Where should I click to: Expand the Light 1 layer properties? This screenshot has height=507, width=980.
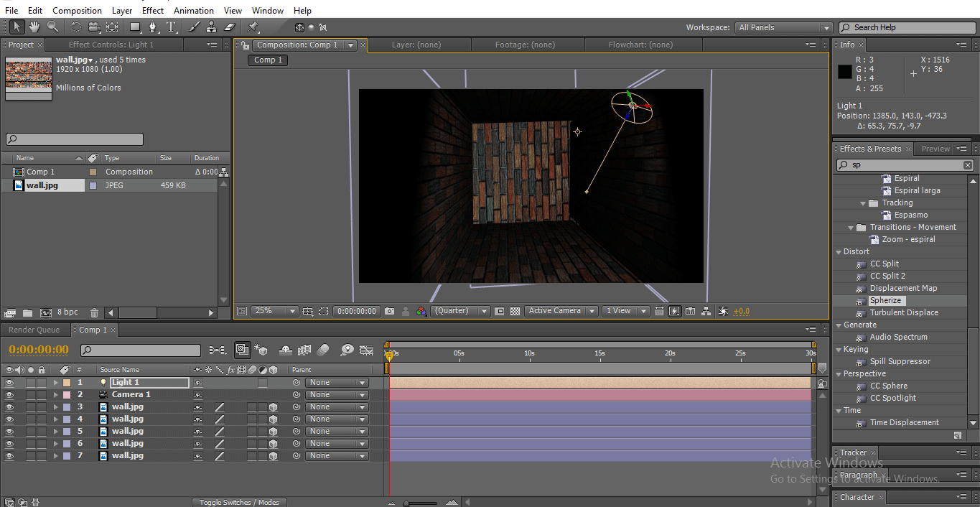point(55,383)
